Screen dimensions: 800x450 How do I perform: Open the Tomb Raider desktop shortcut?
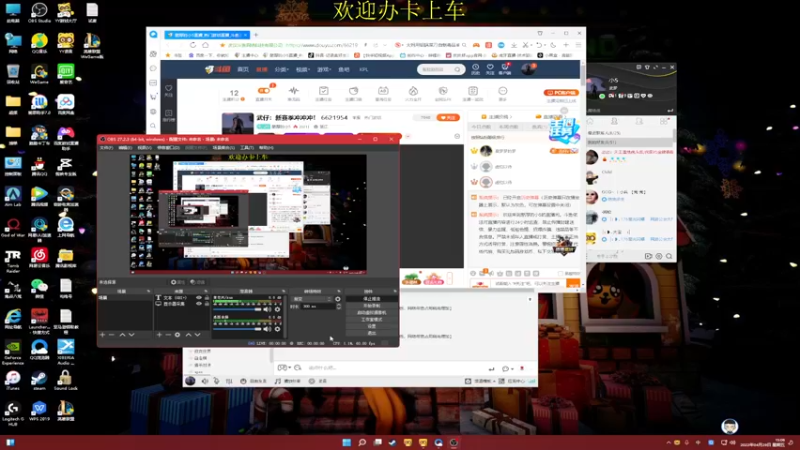tap(13, 260)
